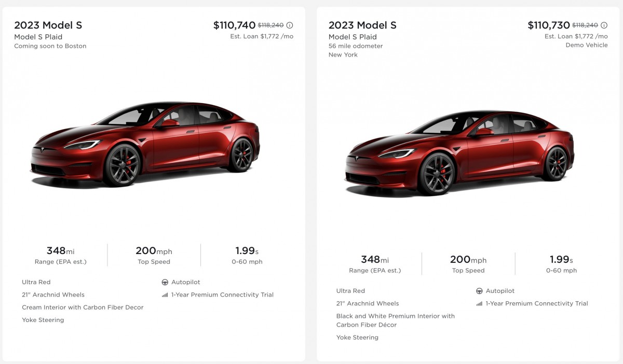Image resolution: width=623 pixels, height=364 pixels.
Task: Click the connectivity signal bars icon on Boston listing
Action: pos(164,295)
